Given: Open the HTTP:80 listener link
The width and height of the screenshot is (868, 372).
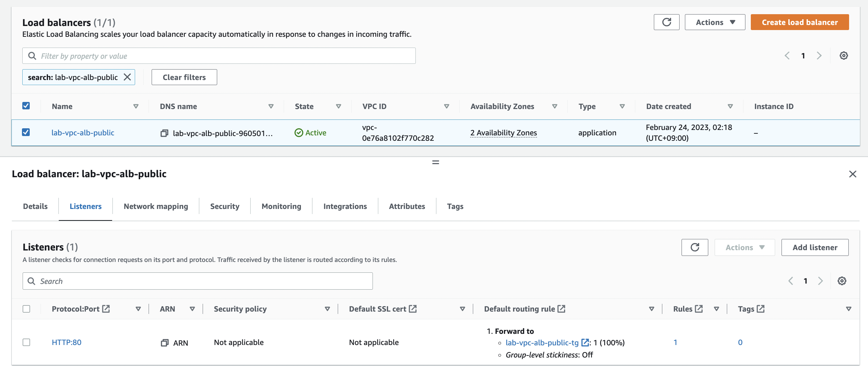Looking at the screenshot, I should point(67,342).
